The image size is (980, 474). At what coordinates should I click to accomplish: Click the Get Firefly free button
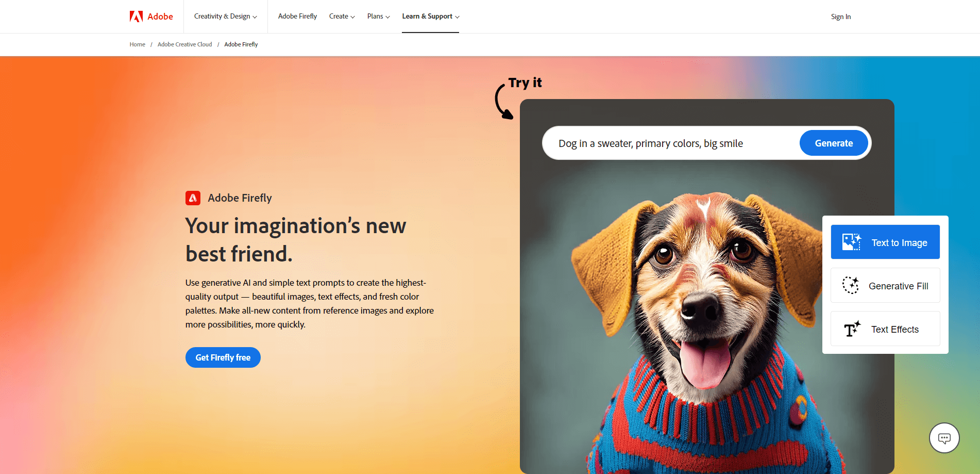pos(223,357)
